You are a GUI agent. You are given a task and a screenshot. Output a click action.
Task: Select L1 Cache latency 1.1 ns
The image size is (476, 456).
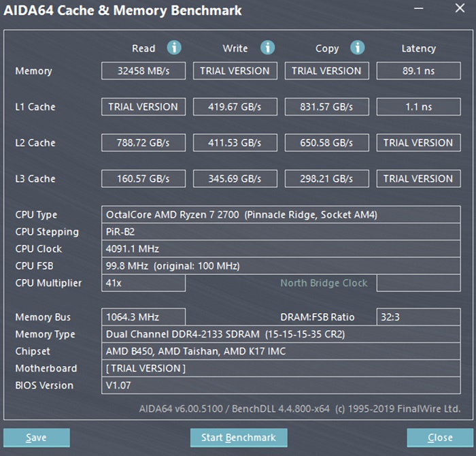419,107
